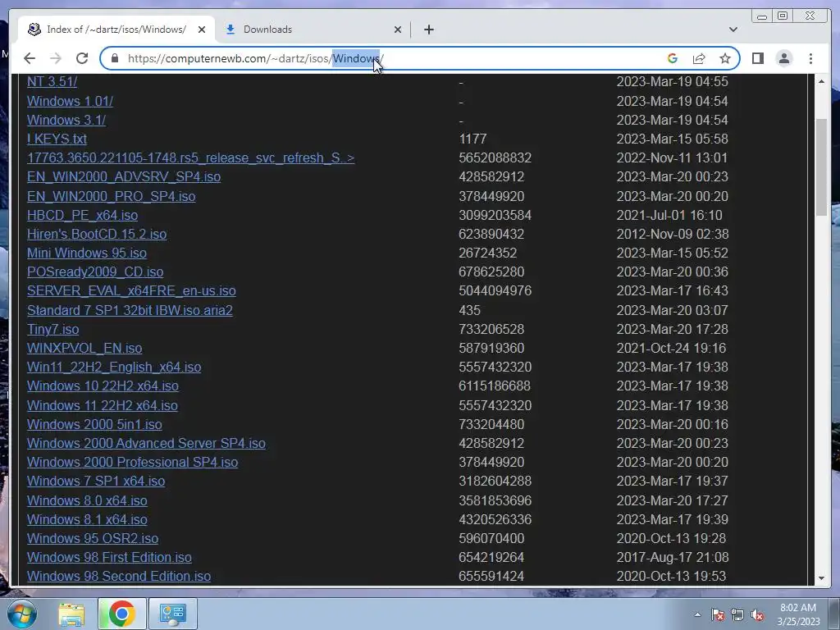Open the Action Center flag icon
840x630 pixels.
[x=717, y=614]
